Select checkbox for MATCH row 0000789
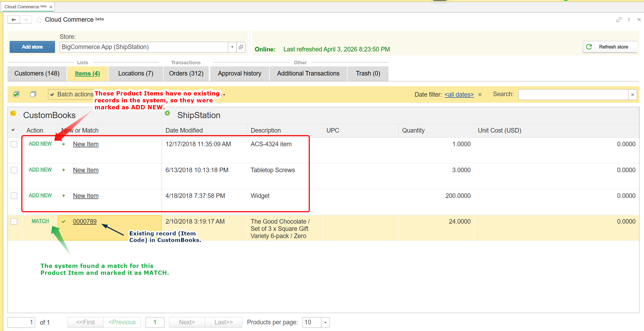This screenshot has height=331, width=644. 14,221
